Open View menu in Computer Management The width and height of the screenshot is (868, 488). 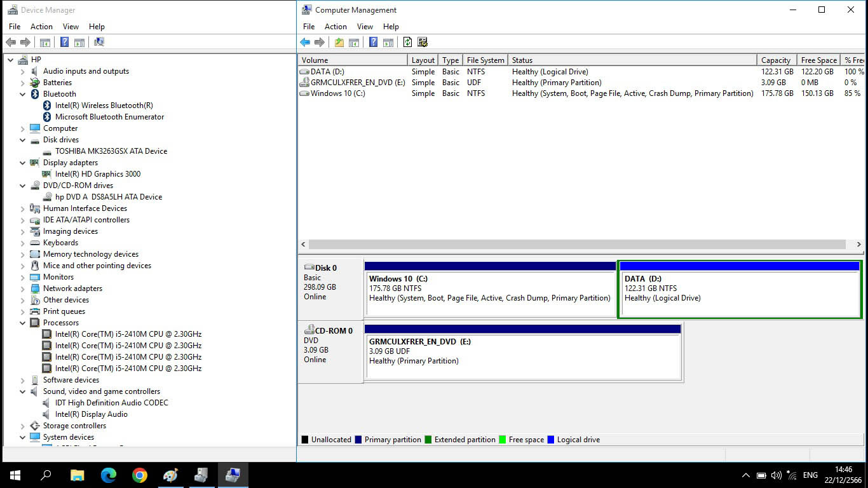pyautogui.click(x=365, y=27)
